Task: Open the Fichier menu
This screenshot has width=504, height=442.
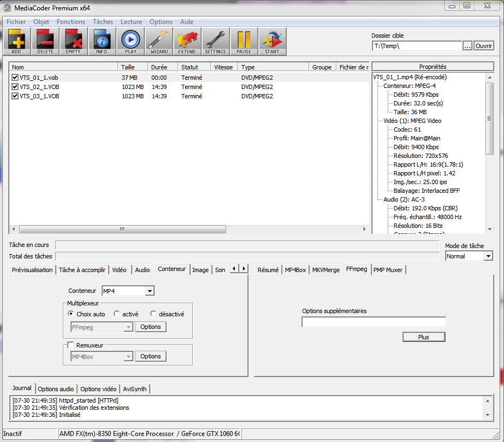Action: pos(16,21)
